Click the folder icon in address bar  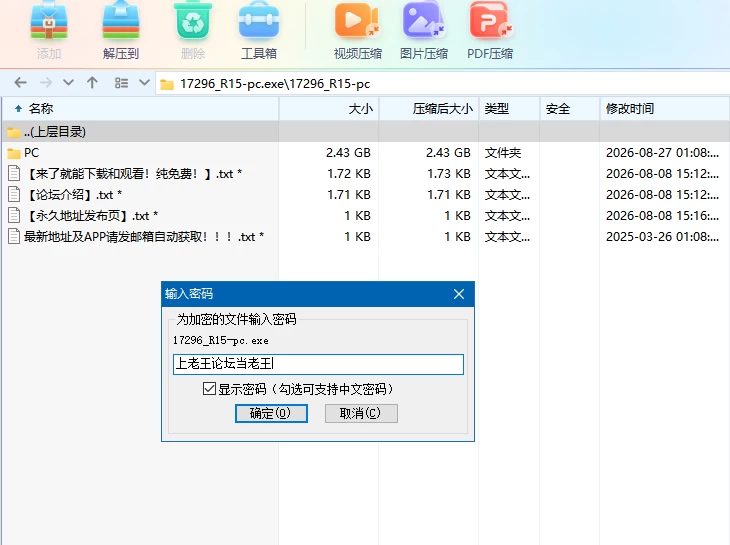pyautogui.click(x=167, y=84)
